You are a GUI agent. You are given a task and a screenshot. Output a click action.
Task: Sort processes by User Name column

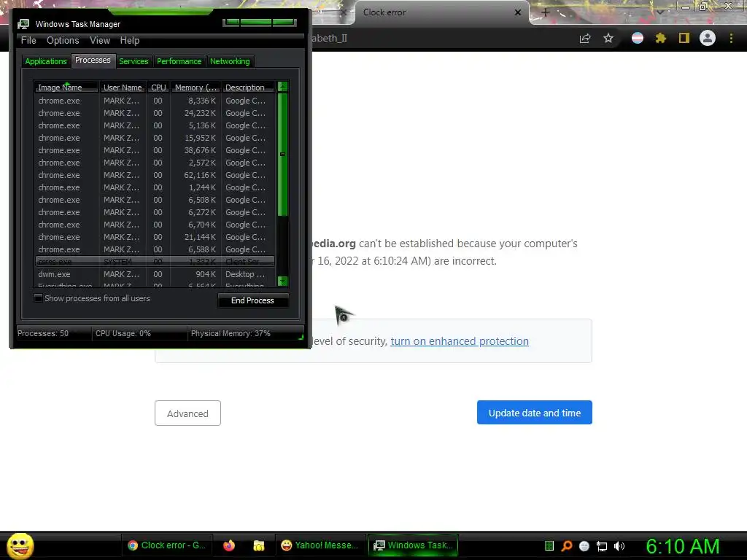click(x=123, y=87)
